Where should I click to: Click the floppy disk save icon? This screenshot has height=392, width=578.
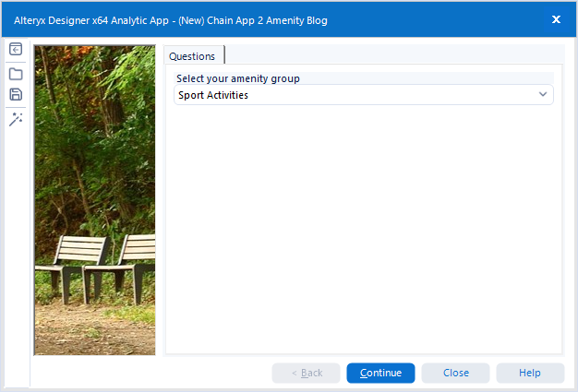pos(16,95)
